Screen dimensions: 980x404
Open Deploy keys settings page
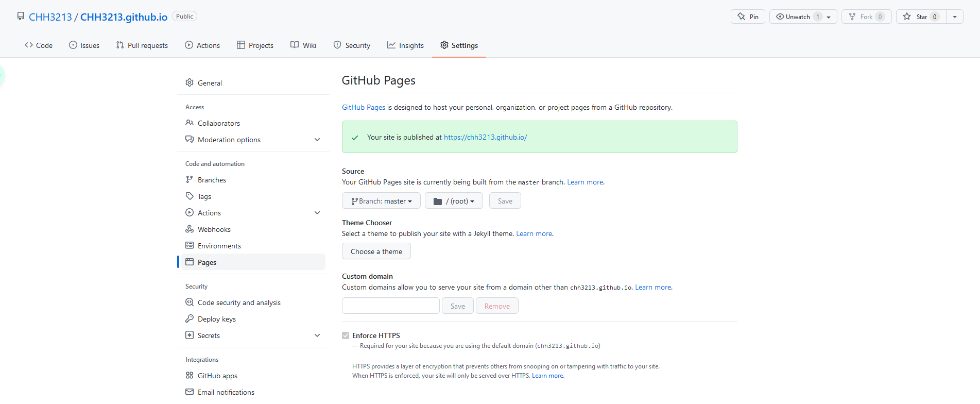point(253,318)
